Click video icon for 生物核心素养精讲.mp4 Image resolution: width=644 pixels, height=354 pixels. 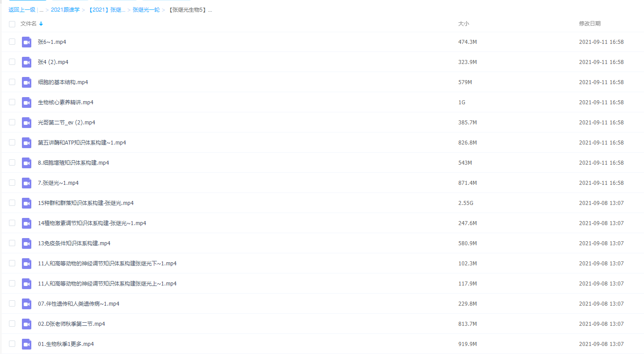(x=26, y=102)
